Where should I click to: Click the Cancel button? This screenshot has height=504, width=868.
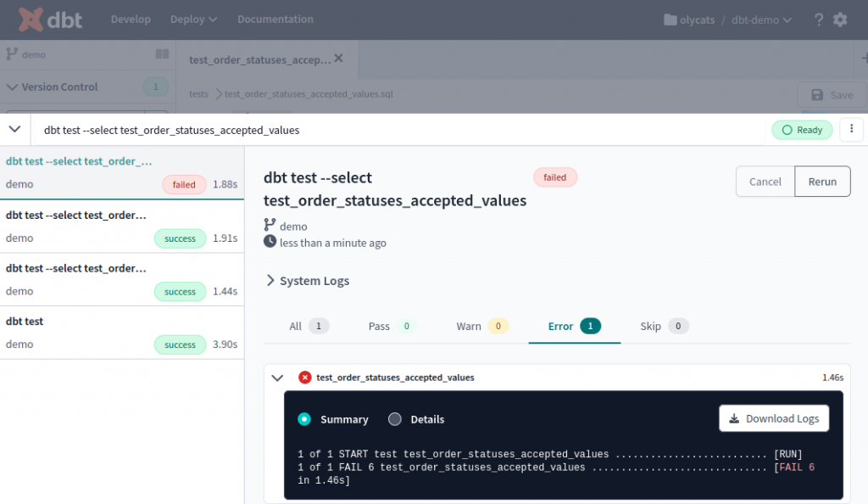(765, 182)
